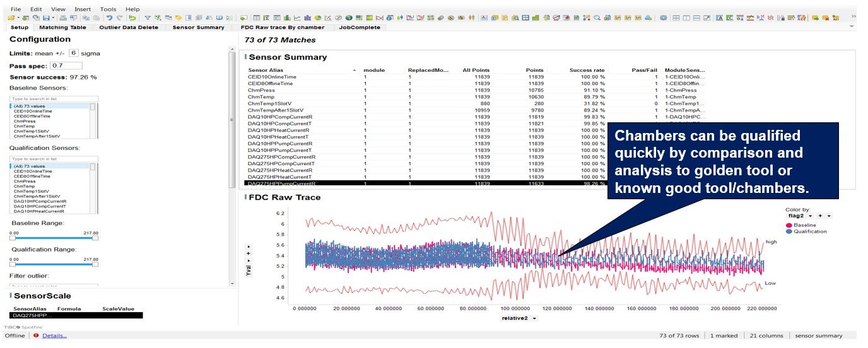Click the Filters funnel icon

(x=147, y=18)
